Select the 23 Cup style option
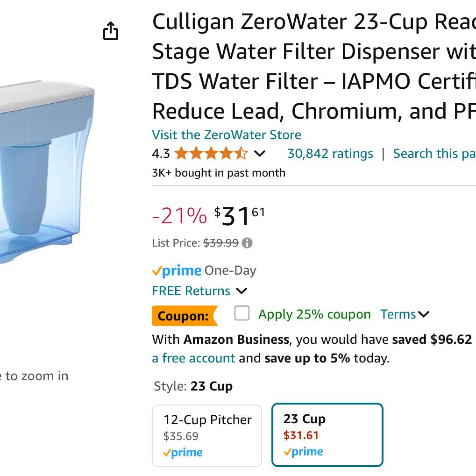Viewport: 476px width, 476px height. [327, 435]
